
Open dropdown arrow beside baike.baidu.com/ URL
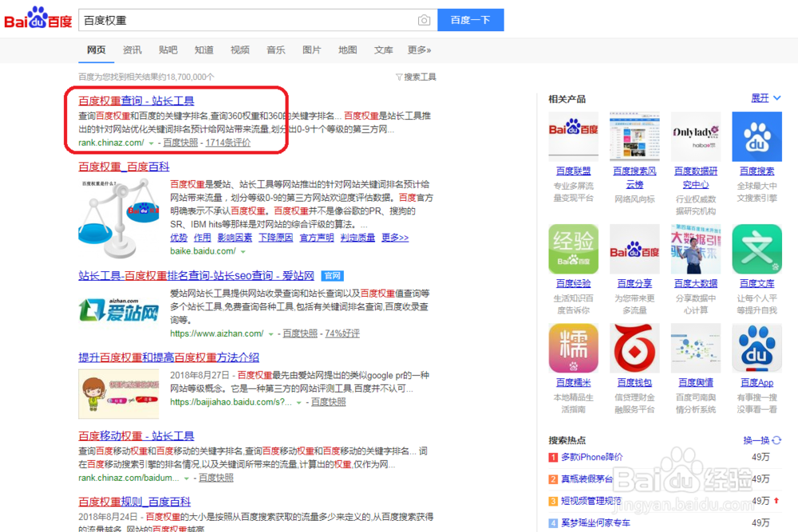pos(243,252)
